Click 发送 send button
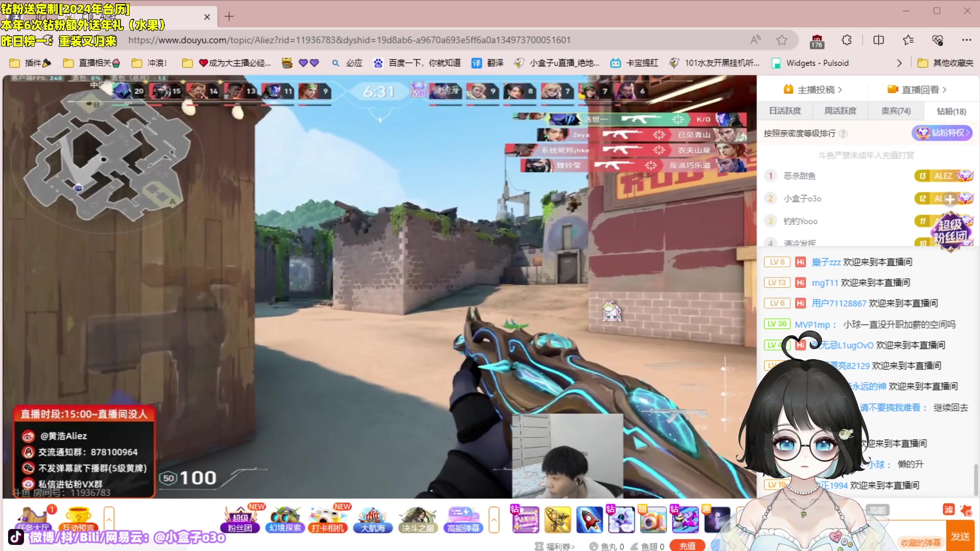This screenshot has width=980, height=551. 960,536
